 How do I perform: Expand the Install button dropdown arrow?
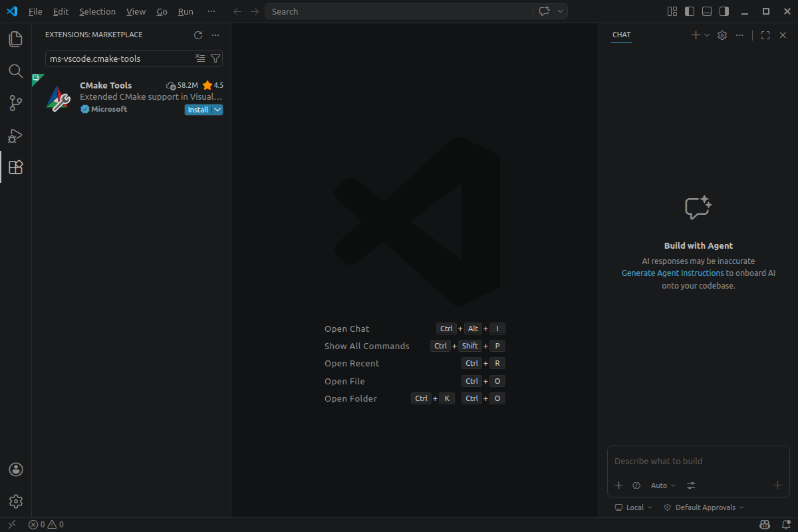coord(217,110)
